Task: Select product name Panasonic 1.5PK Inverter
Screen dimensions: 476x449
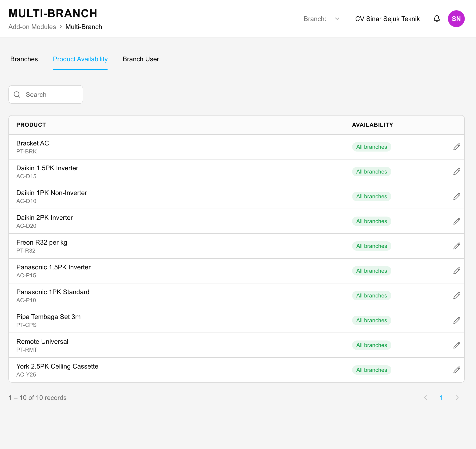Action: [53, 267]
